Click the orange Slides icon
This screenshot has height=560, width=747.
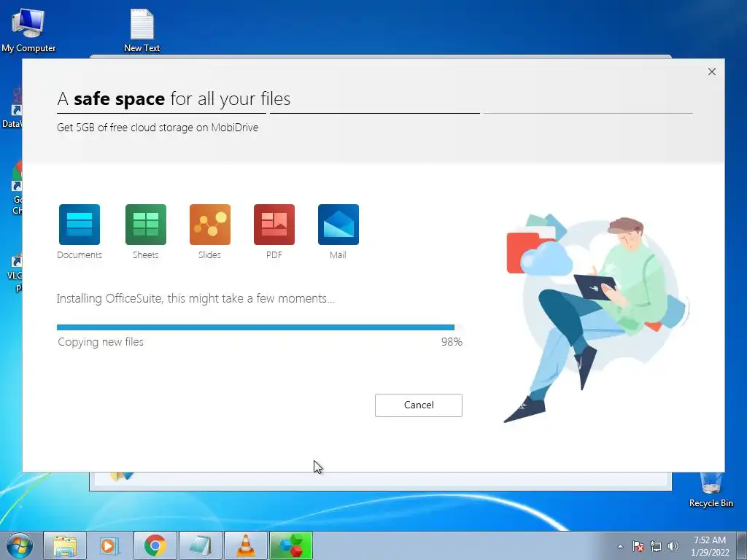point(210,225)
